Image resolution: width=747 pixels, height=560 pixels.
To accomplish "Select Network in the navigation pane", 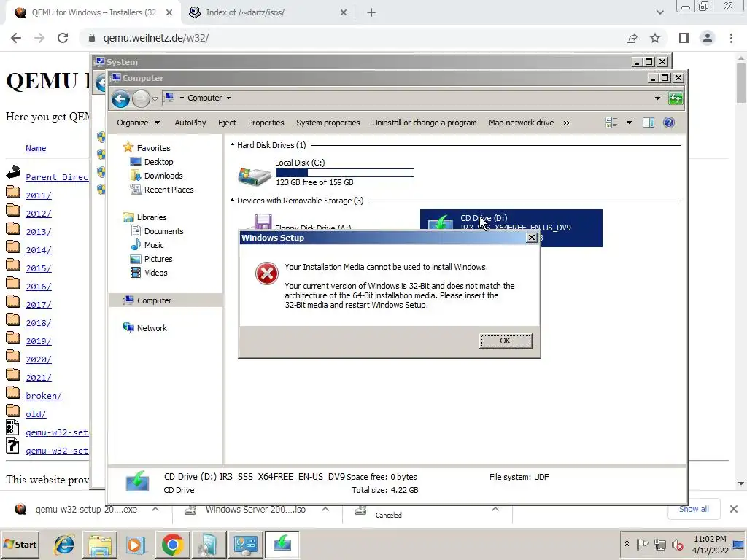I will click(x=152, y=328).
